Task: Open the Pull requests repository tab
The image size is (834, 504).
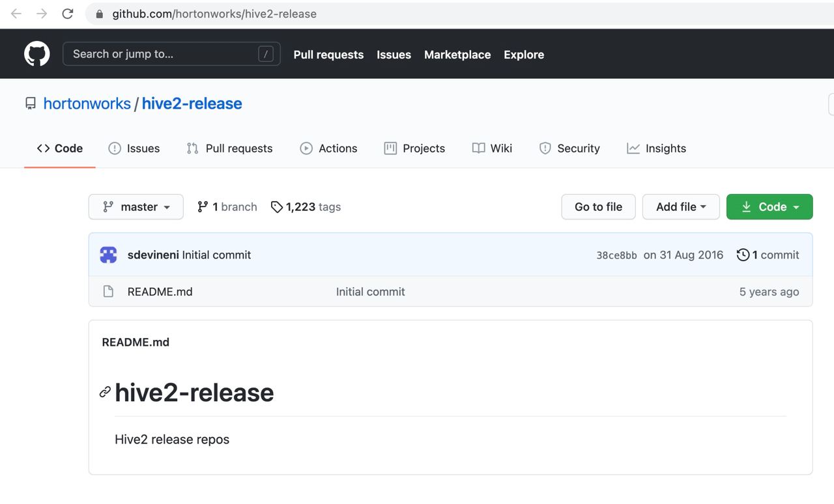Action: [229, 148]
